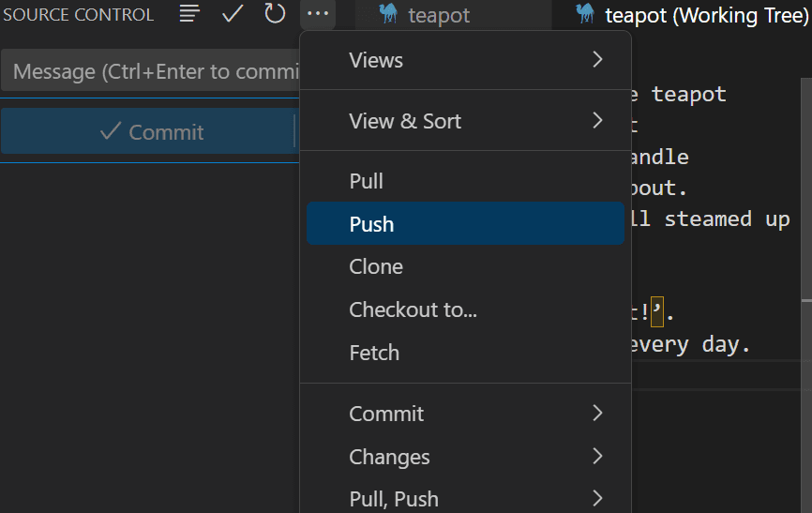Select Pull from the menu
Screen dimensions: 812x513
pyautogui.click(x=366, y=181)
